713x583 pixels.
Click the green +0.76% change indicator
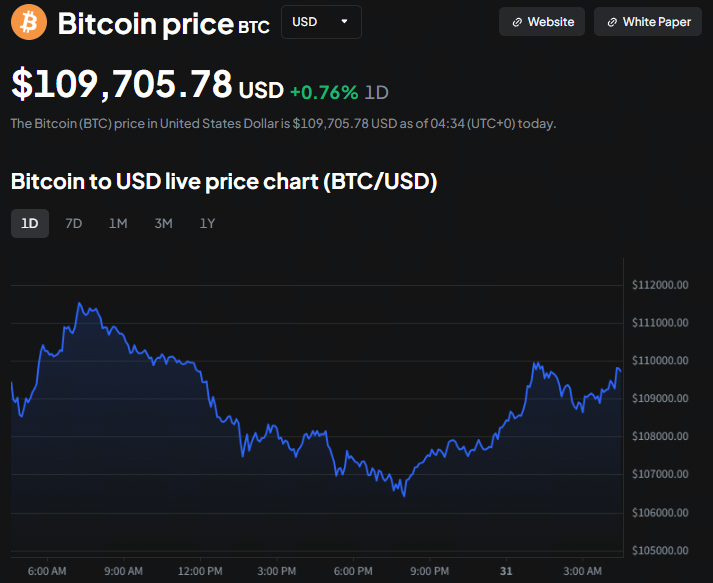pyautogui.click(x=323, y=92)
